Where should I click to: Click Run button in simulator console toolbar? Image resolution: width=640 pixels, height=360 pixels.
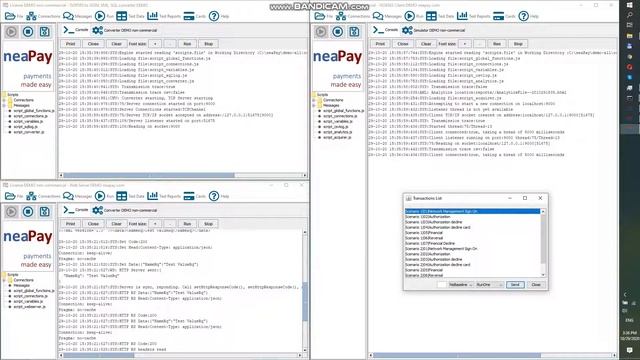point(497,44)
